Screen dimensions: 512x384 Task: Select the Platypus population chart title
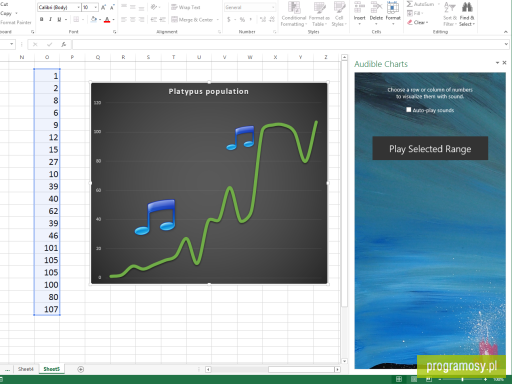pos(209,91)
